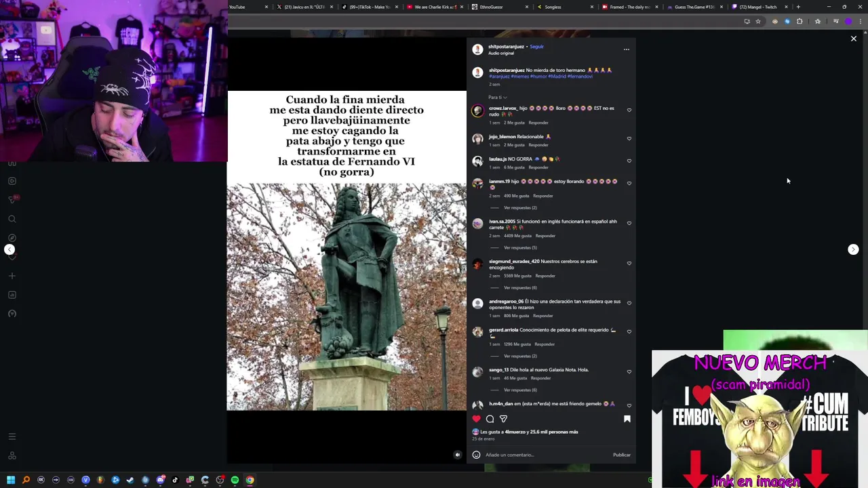
Task: Open the 'NUEVO MERCH' stream overlay image
Action: click(759, 419)
